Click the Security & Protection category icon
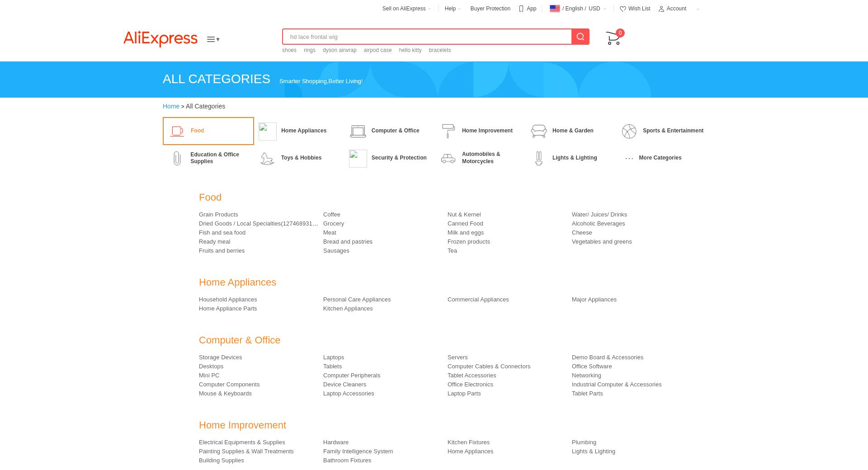The image size is (868, 470). pos(358,159)
